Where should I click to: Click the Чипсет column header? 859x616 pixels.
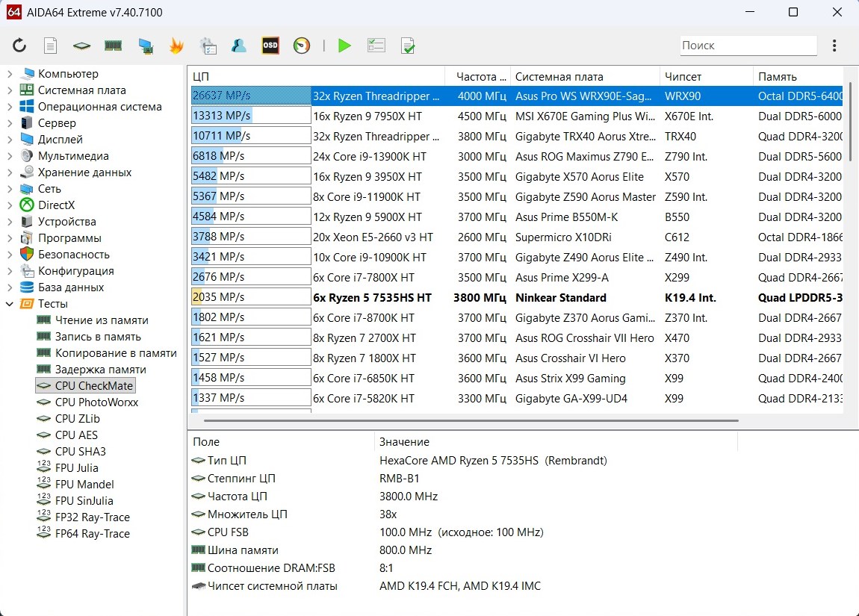(x=683, y=77)
